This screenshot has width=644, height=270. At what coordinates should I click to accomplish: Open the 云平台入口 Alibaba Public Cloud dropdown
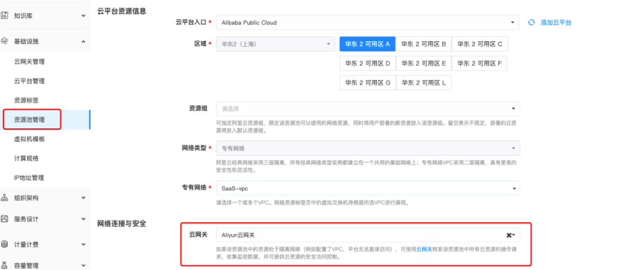point(367,23)
